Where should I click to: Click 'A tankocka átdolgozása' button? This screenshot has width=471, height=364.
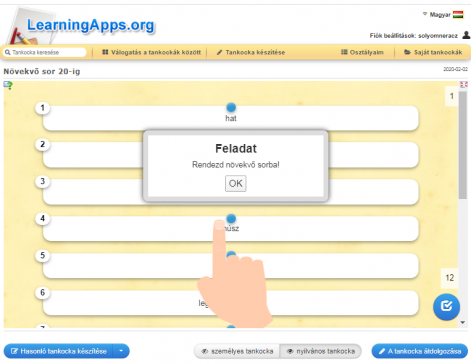[420, 351]
